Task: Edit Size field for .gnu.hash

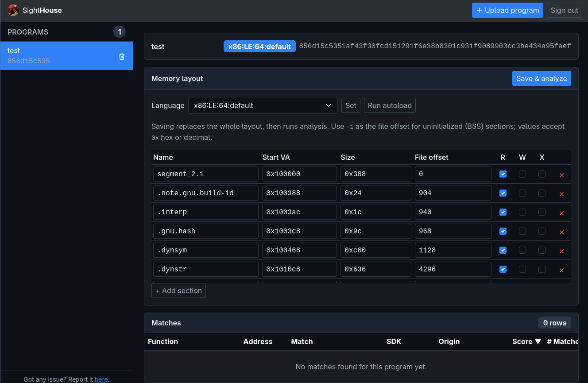Action: point(376,231)
